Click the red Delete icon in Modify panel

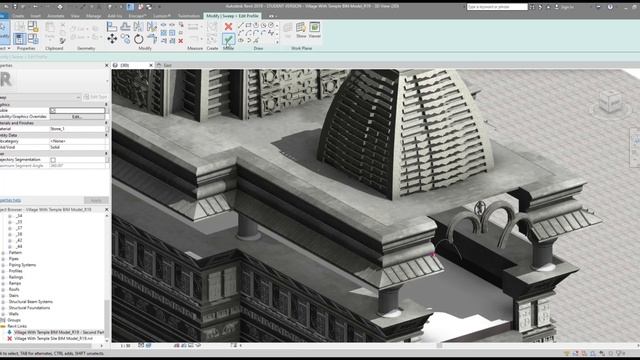(x=180, y=41)
